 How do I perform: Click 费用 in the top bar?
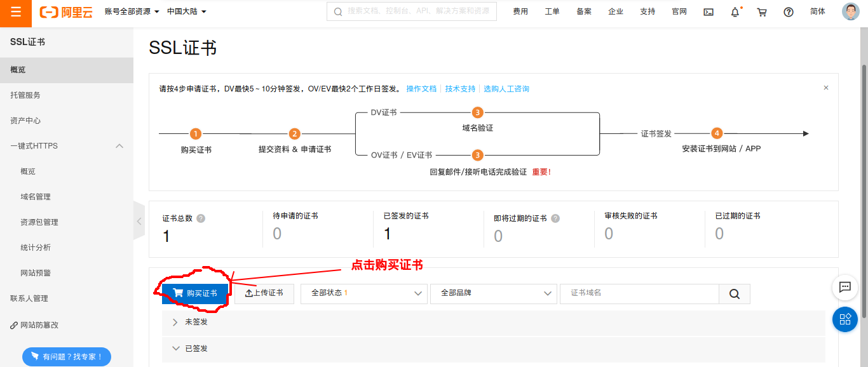click(520, 12)
